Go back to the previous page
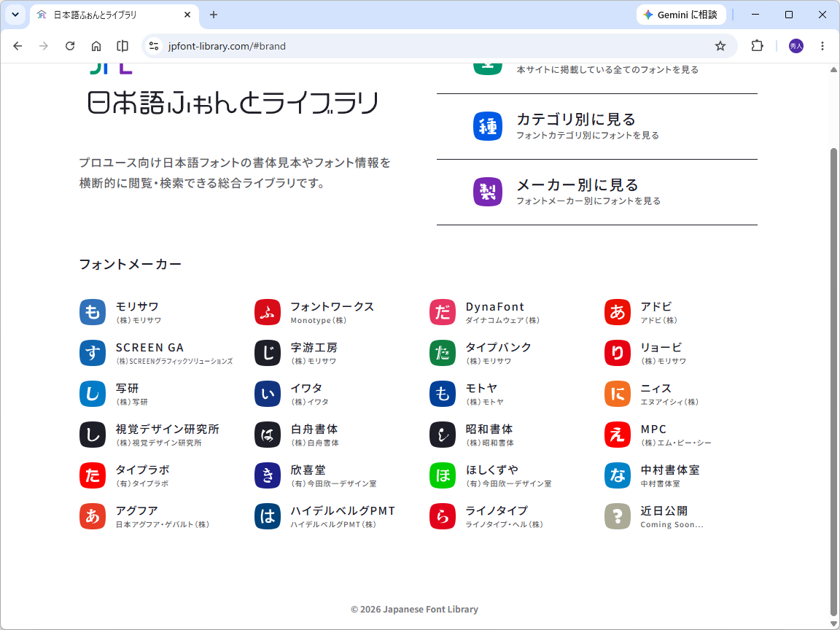840x630 pixels. pos(17,46)
